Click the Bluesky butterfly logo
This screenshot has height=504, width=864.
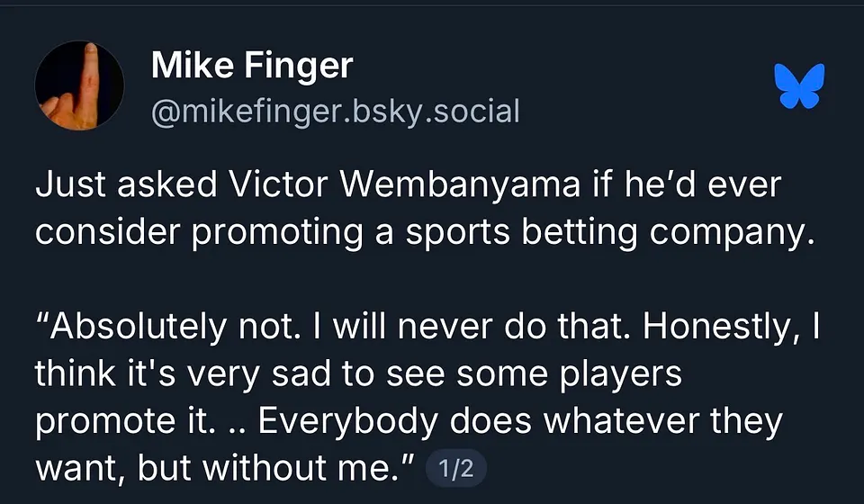(799, 85)
